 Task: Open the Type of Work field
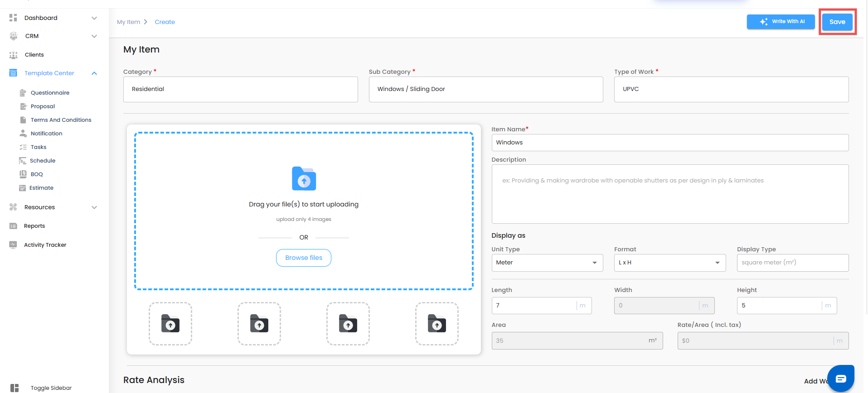(732, 89)
